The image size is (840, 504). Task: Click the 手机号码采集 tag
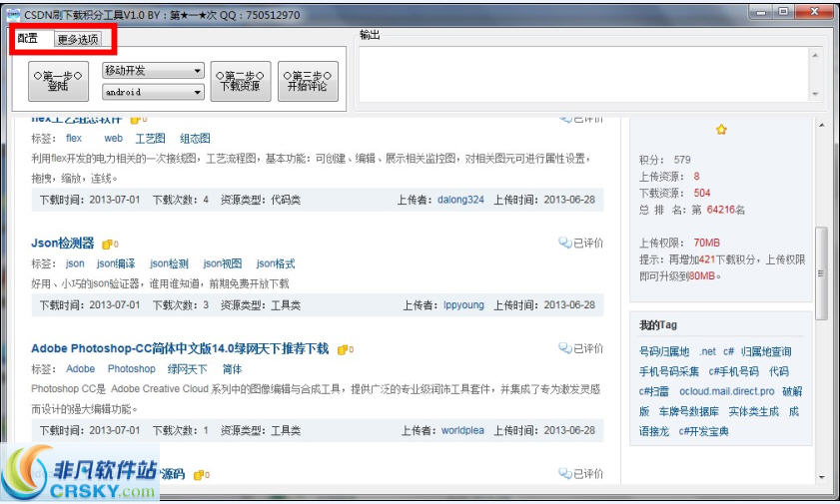pyautogui.click(x=669, y=371)
